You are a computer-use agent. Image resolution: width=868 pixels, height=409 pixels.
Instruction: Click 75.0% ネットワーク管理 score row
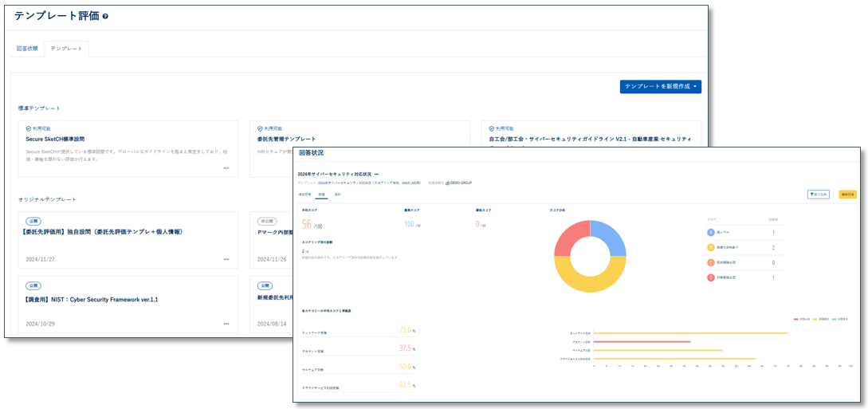tap(358, 330)
